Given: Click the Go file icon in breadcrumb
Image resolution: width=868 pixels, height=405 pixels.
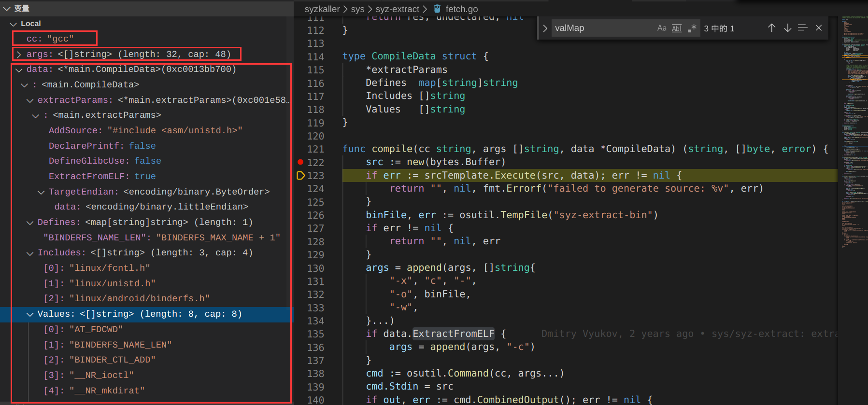Looking at the screenshot, I should [437, 9].
